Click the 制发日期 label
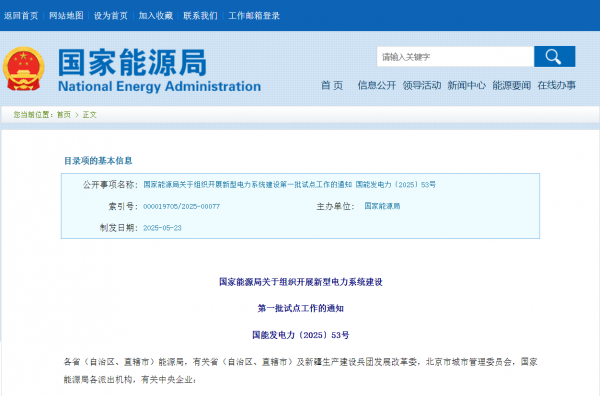Image resolution: width=600 pixels, height=396 pixels. tap(119, 228)
